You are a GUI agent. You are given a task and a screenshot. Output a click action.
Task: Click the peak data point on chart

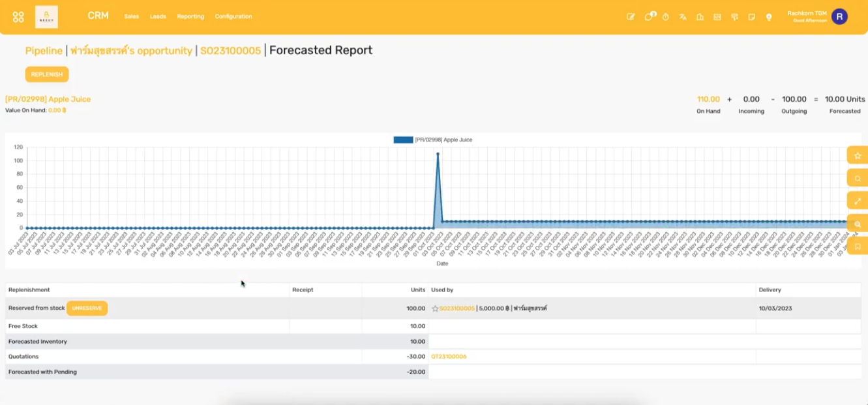(438, 154)
